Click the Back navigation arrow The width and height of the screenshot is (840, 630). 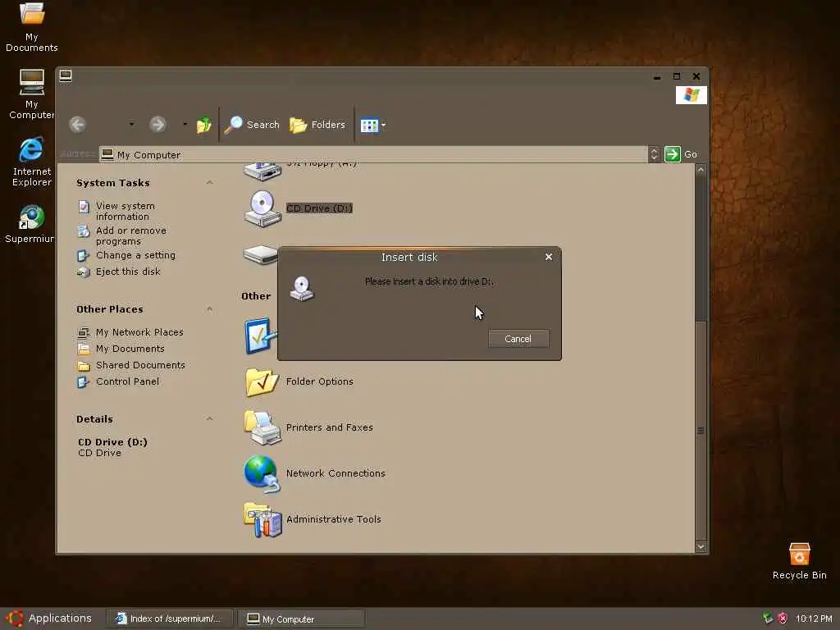pyautogui.click(x=77, y=125)
